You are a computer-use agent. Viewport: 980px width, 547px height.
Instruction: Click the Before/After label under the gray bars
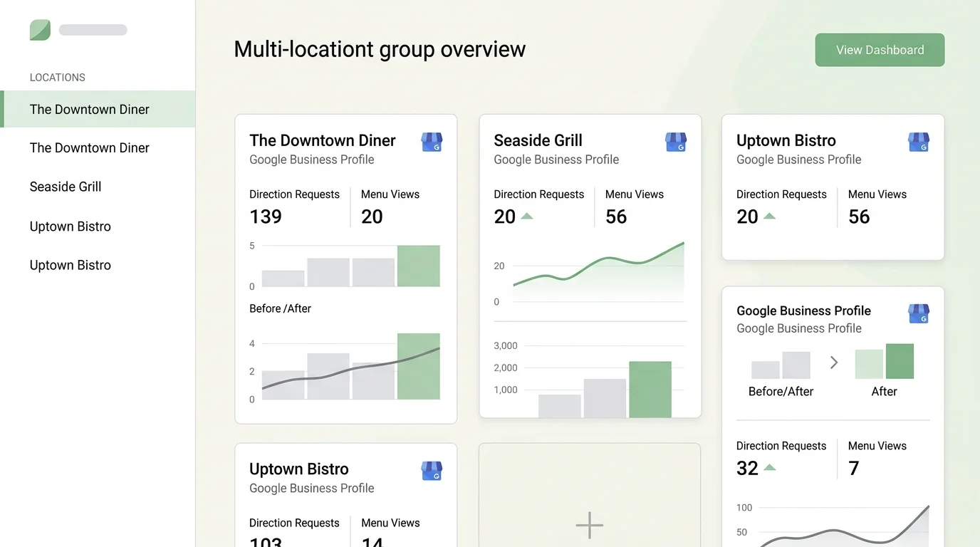pos(781,391)
